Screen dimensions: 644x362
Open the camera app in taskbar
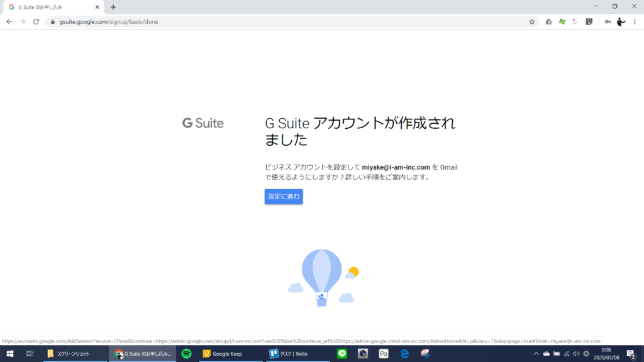[363, 354]
